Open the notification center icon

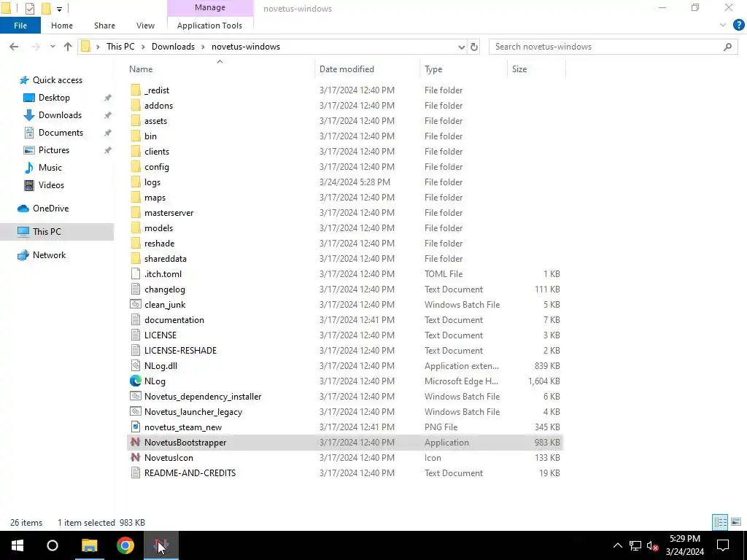(x=723, y=545)
